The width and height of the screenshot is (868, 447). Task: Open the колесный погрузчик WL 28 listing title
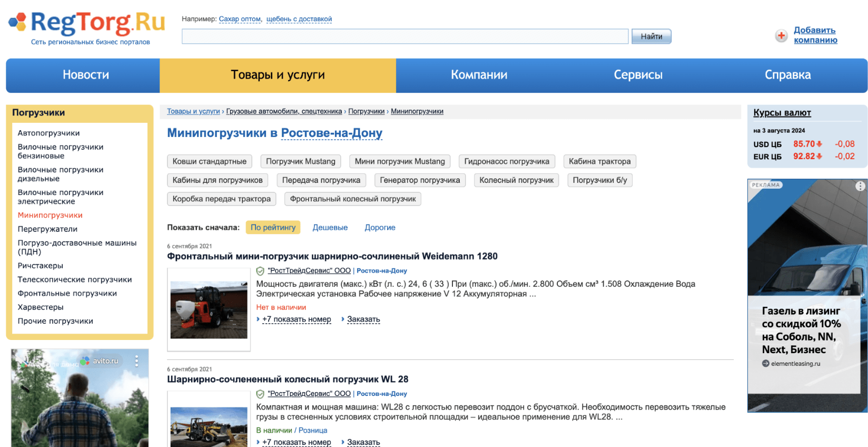(x=288, y=379)
